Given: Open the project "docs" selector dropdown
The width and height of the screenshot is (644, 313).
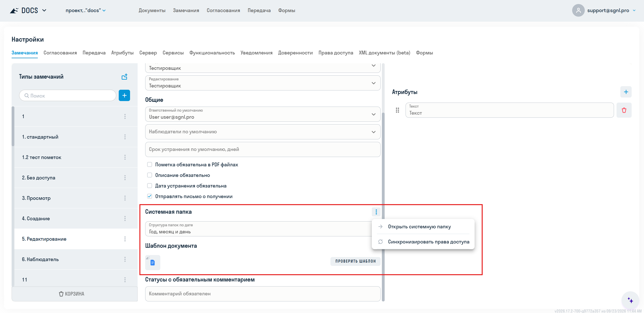Looking at the screenshot, I should [86, 10].
